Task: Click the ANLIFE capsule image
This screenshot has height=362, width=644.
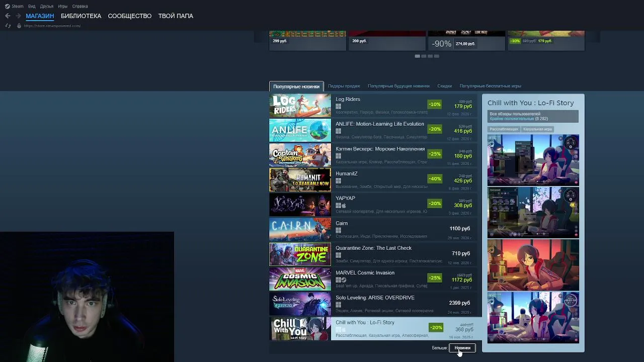Action: pos(300,130)
